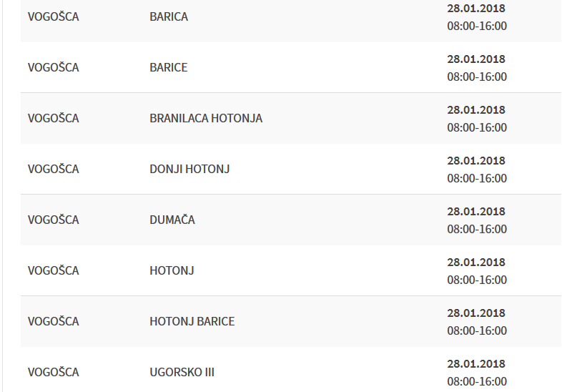Click the DUMAČA street name
The image size is (562, 392).
(172, 220)
